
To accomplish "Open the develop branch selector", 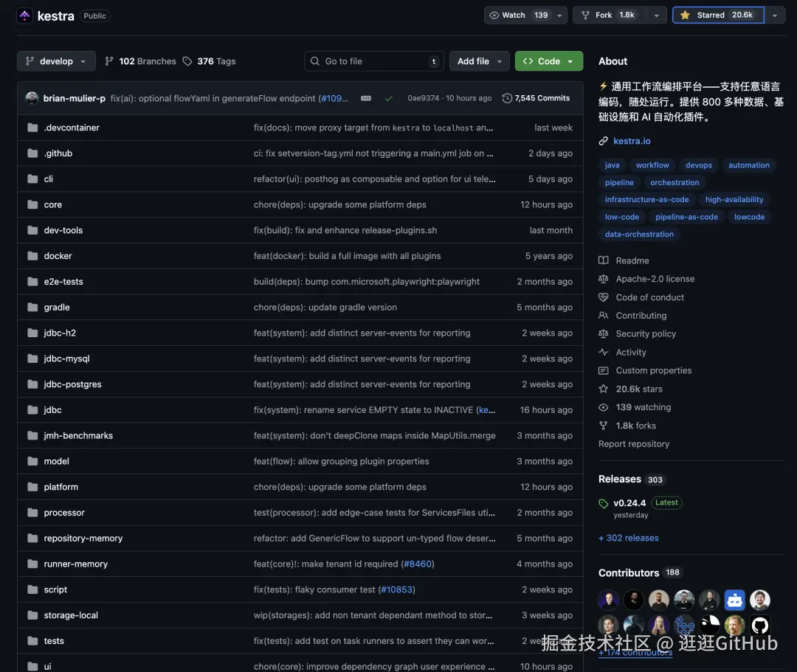I will click(x=56, y=61).
